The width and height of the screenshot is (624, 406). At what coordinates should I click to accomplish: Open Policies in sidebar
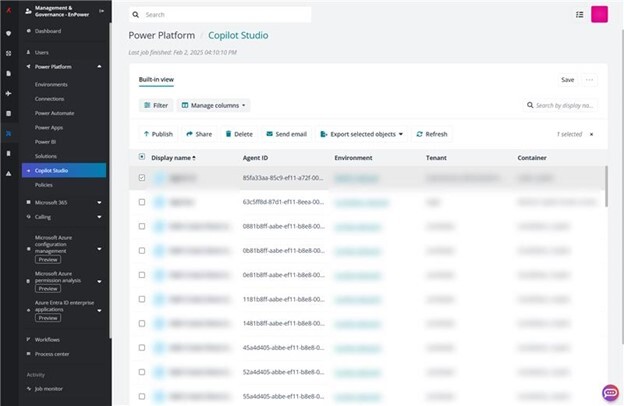[44, 185]
